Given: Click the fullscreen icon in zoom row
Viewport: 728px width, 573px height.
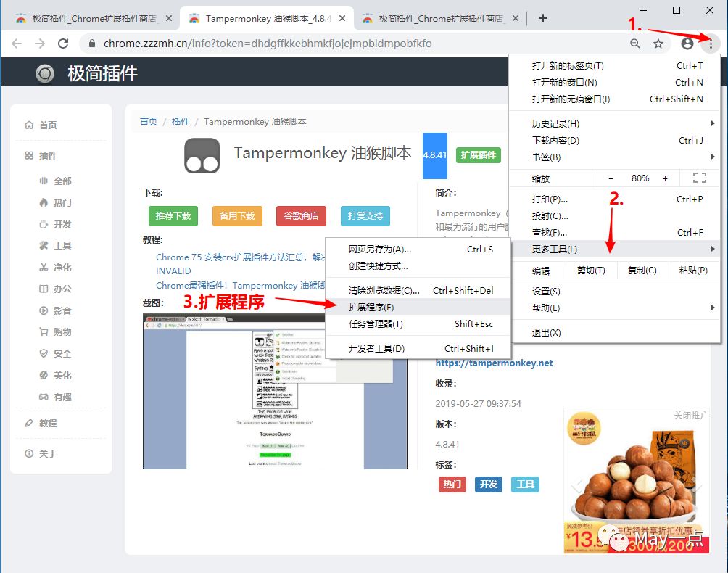Looking at the screenshot, I should [700, 178].
